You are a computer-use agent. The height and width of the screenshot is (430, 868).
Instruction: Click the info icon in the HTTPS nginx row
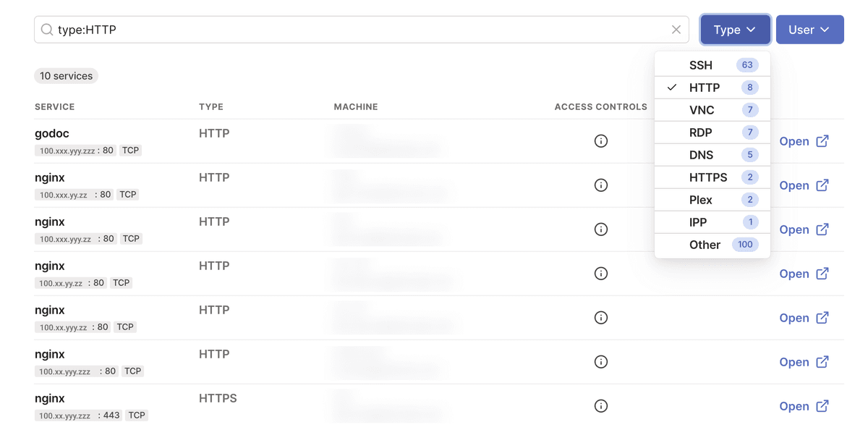(601, 406)
